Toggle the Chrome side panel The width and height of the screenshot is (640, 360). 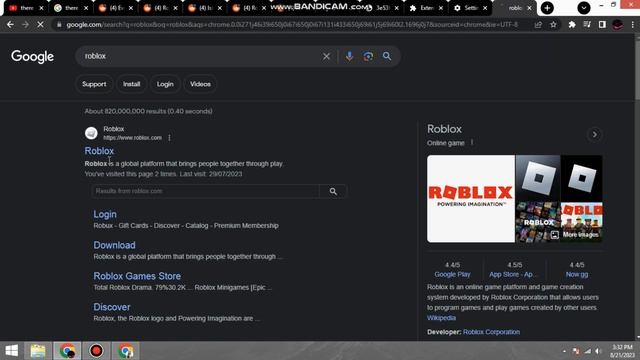(x=602, y=25)
